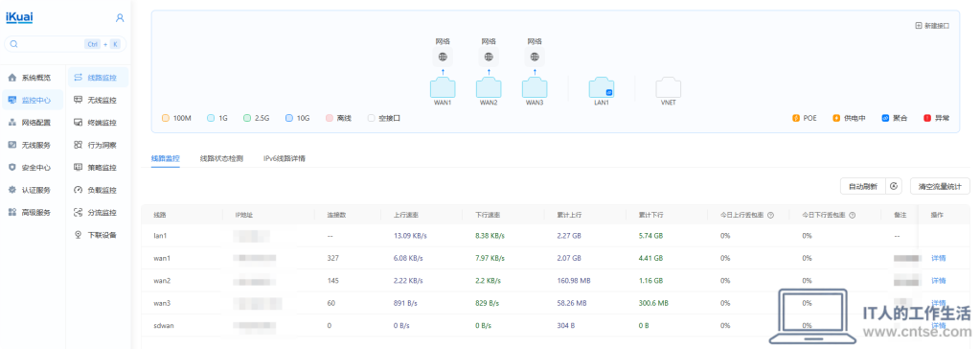The width and height of the screenshot is (980, 349).
Task: Click the globe icon above WAN3
Action: click(x=535, y=57)
